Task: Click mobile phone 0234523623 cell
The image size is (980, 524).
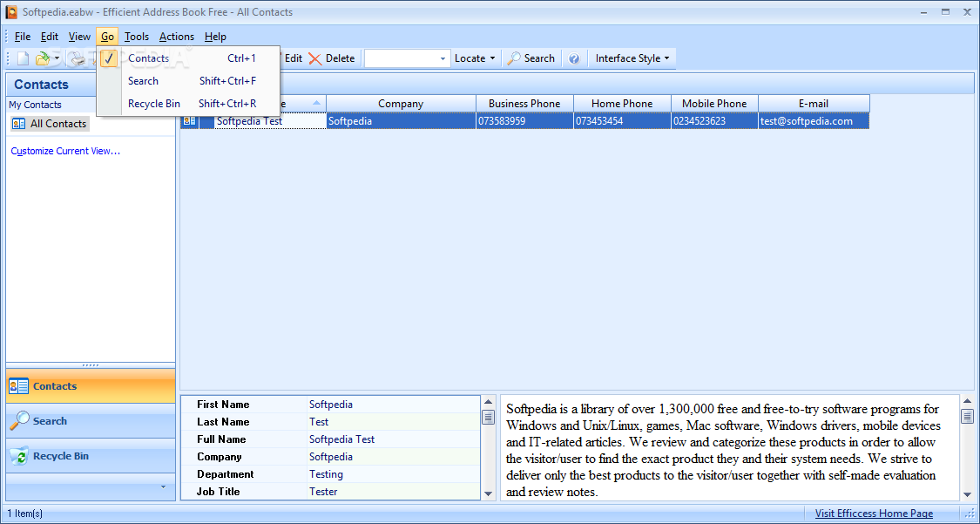Action: coord(715,120)
